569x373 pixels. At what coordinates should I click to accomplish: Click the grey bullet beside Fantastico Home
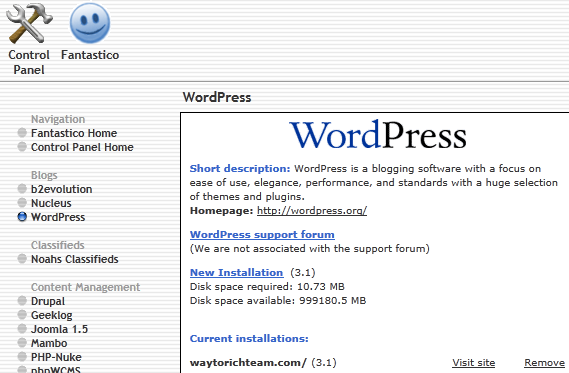pos(22,133)
